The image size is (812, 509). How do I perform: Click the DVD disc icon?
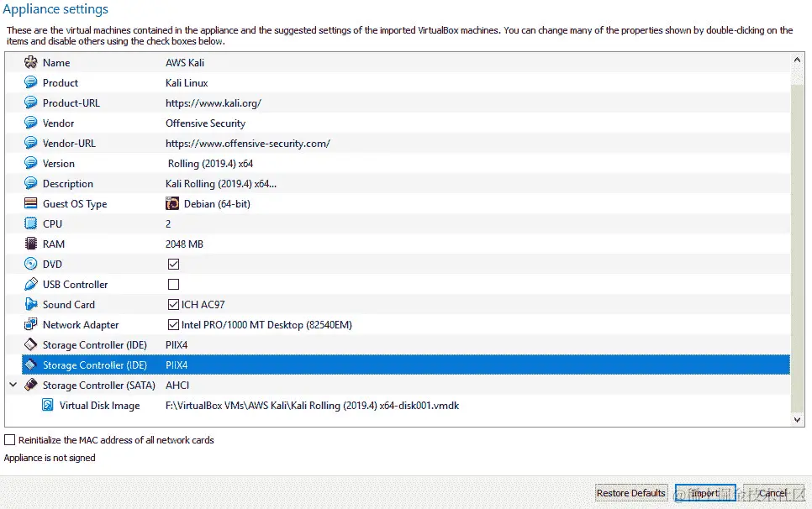pos(30,264)
